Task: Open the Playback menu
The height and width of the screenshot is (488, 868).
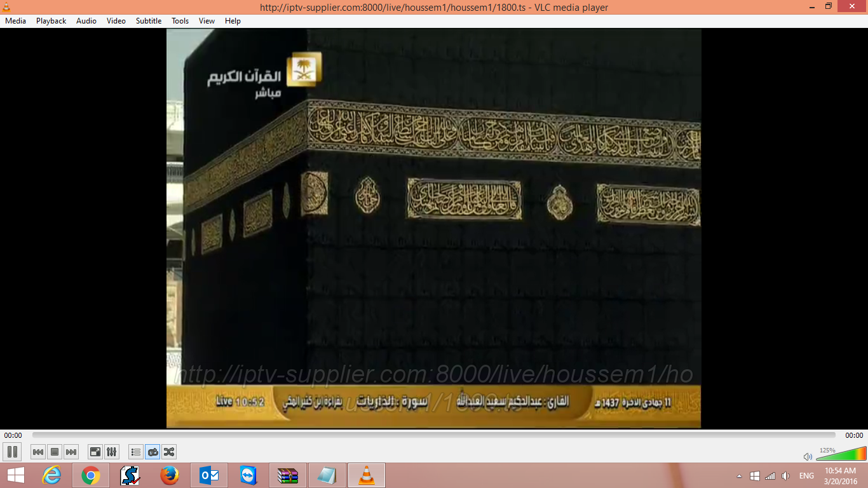Action: tap(51, 21)
